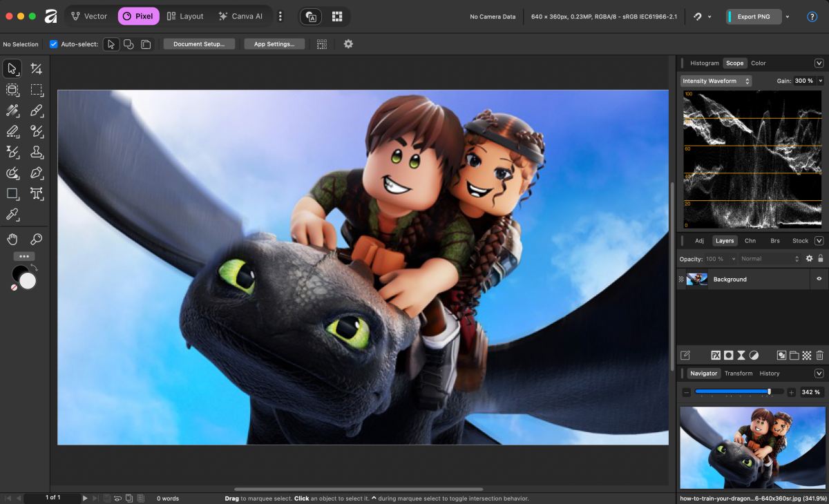Open the History panel tab

[x=769, y=374]
